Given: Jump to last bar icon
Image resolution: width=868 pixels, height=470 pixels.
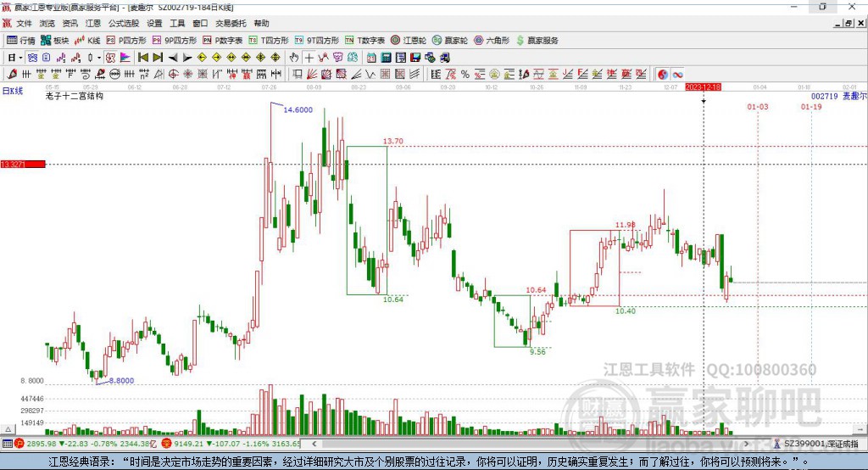Looking at the screenshot, I should (x=158, y=58).
